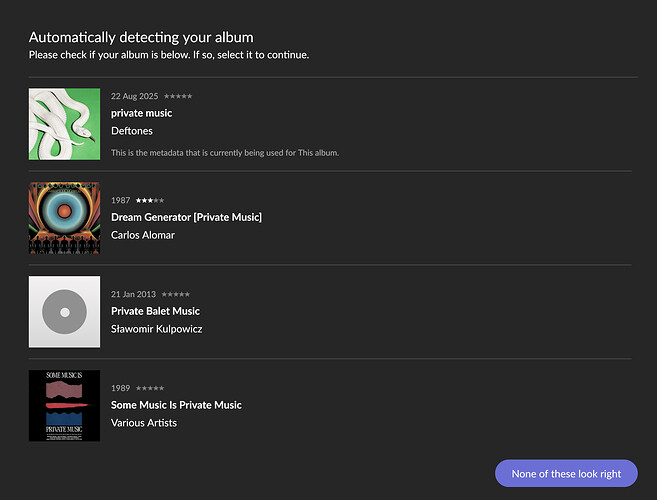Click the Various Artists label

[144, 423]
